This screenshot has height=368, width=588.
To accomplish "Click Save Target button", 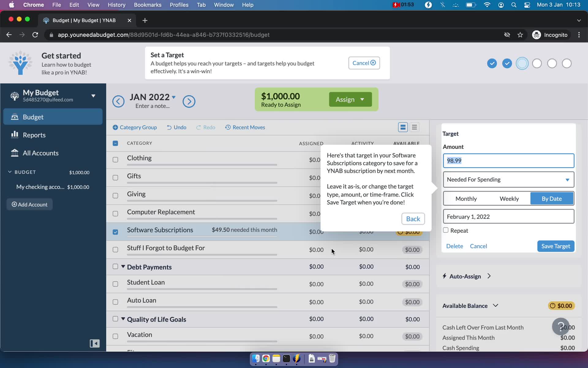I will (556, 246).
